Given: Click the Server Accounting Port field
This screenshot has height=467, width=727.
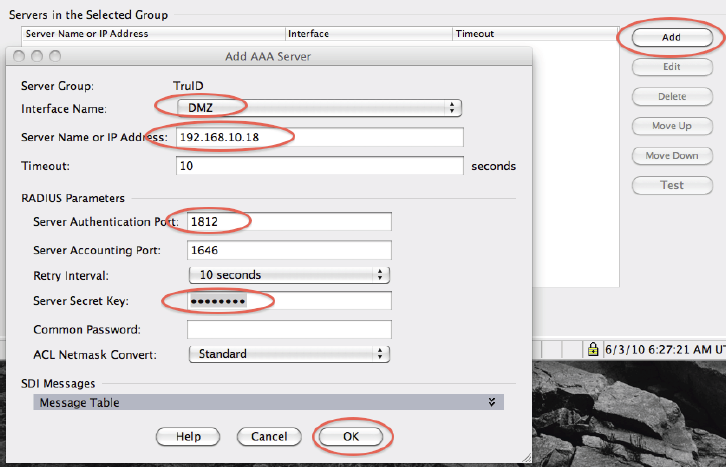Looking at the screenshot, I should 289,249.
